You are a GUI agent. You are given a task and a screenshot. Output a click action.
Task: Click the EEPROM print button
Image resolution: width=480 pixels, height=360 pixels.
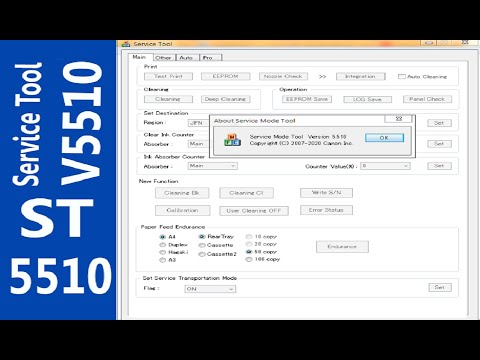pos(226,76)
